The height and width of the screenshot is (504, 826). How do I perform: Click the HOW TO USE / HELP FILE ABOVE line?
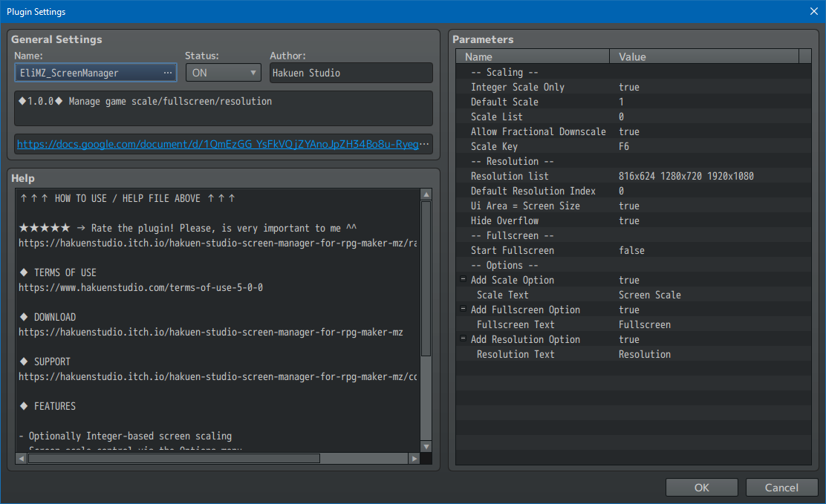coord(128,198)
